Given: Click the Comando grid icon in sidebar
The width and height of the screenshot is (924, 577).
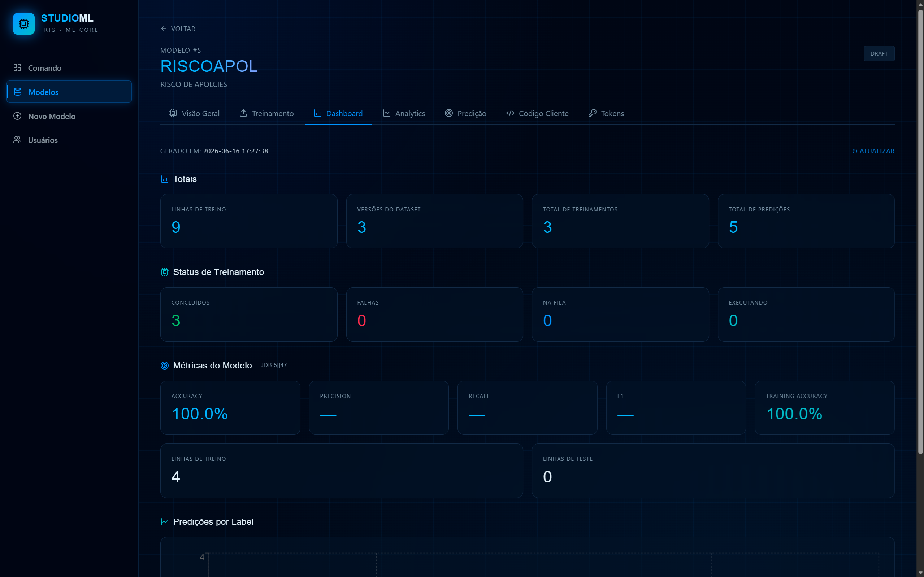Looking at the screenshot, I should [17, 67].
